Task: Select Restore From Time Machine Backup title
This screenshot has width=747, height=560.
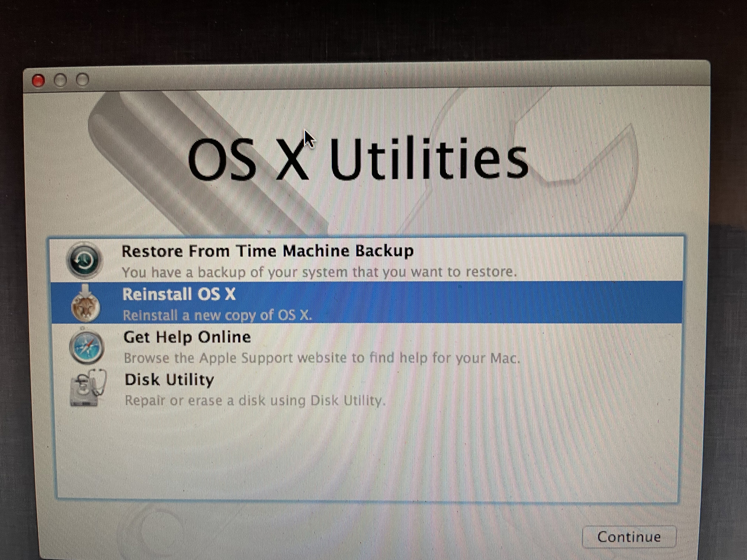Action: point(267,251)
